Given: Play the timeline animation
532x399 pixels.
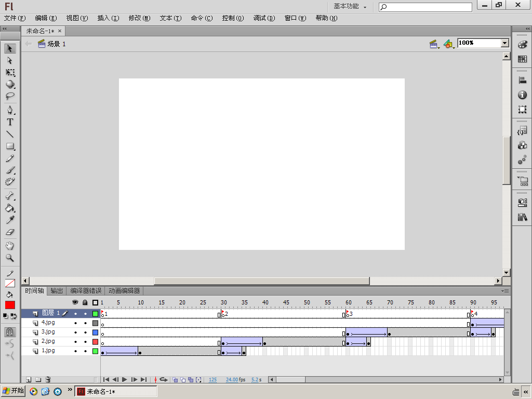Looking at the screenshot, I should click(125, 380).
